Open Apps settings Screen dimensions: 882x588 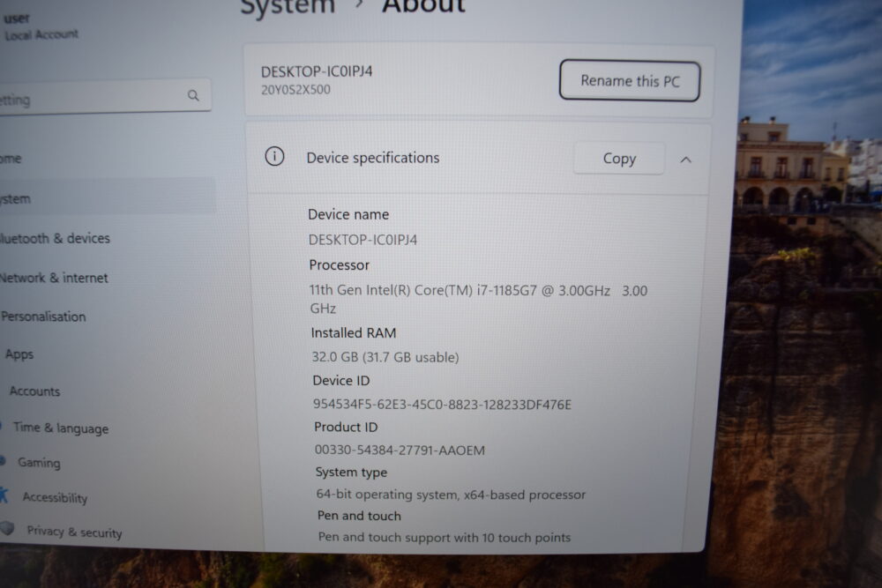19,354
